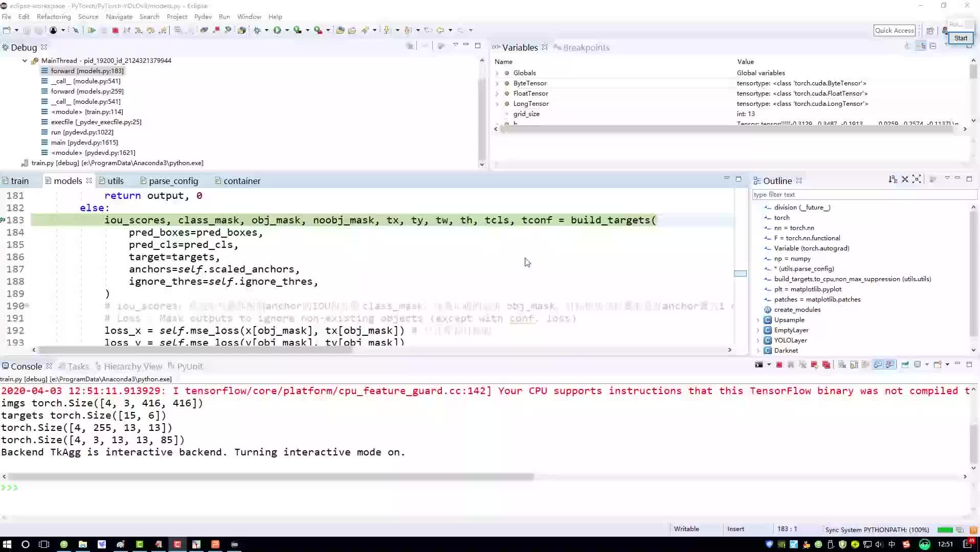Open File Explorer from taskbar
Viewport: 980px width, 552px height.
click(x=82, y=544)
